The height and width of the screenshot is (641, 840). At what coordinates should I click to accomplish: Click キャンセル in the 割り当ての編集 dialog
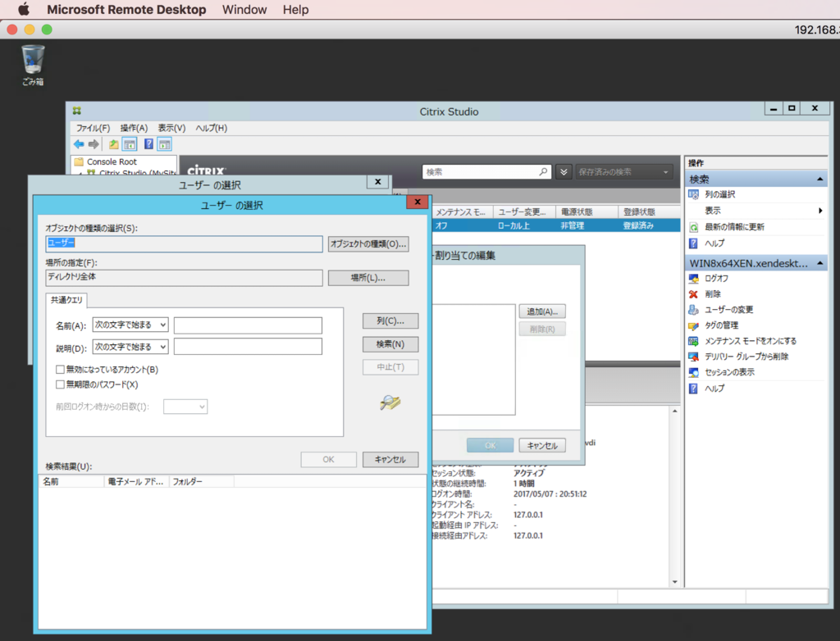[542, 446]
